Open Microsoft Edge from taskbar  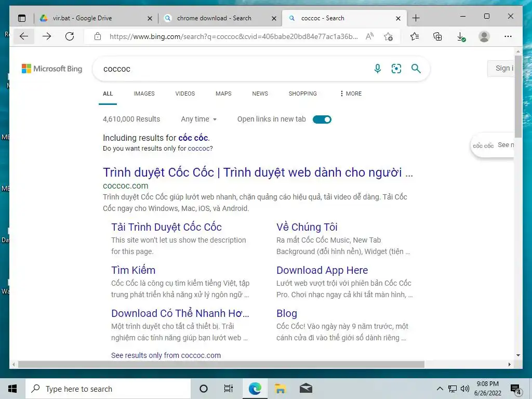click(x=255, y=389)
